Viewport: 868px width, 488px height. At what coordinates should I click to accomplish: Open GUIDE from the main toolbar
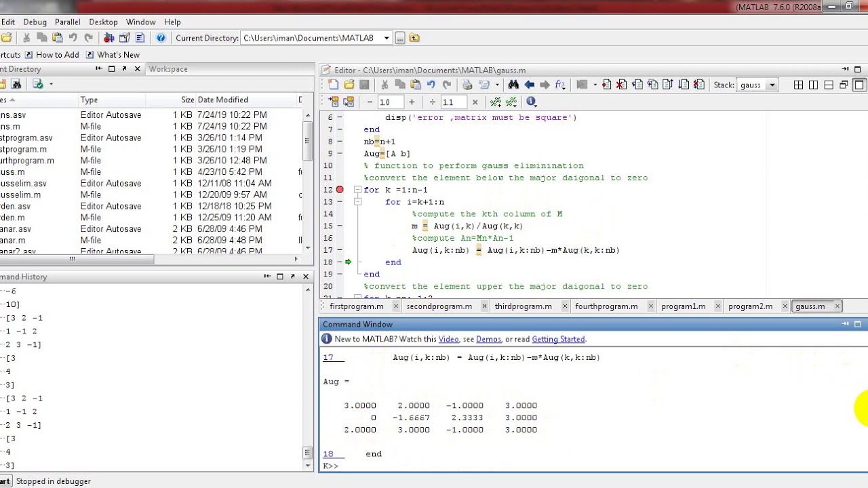click(124, 38)
